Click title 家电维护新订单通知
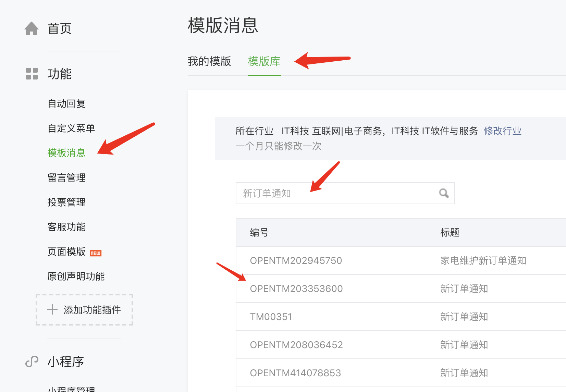 483,260
